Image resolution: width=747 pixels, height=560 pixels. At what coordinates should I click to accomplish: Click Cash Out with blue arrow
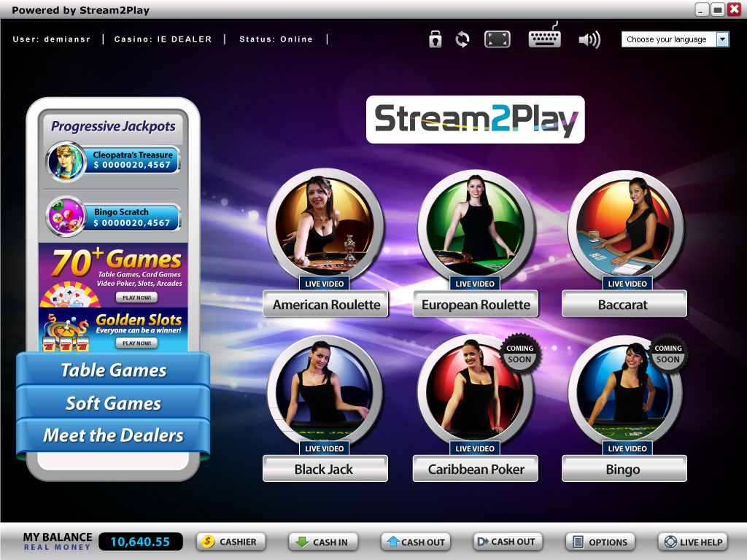(415, 542)
